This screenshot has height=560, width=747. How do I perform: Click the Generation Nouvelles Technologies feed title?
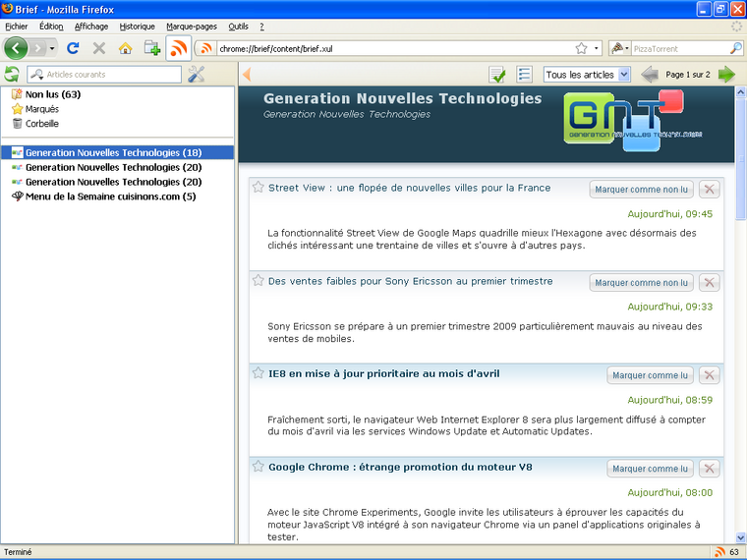pos(403,98)
